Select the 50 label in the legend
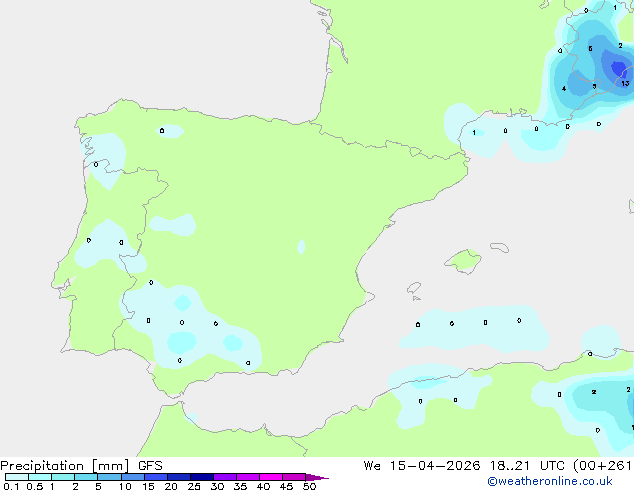The height and width of the screenshot is (490, 634). click(x=309, y=486)
